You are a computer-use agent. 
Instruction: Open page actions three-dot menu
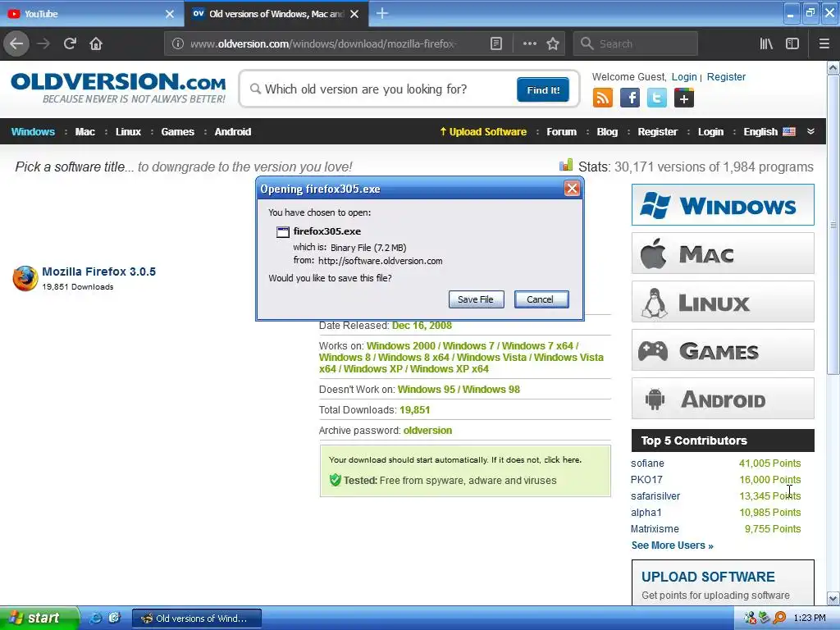[529, 44]
